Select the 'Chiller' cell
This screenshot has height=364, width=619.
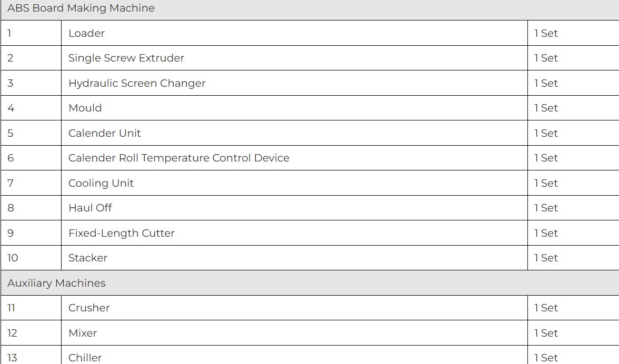(85, 358)
